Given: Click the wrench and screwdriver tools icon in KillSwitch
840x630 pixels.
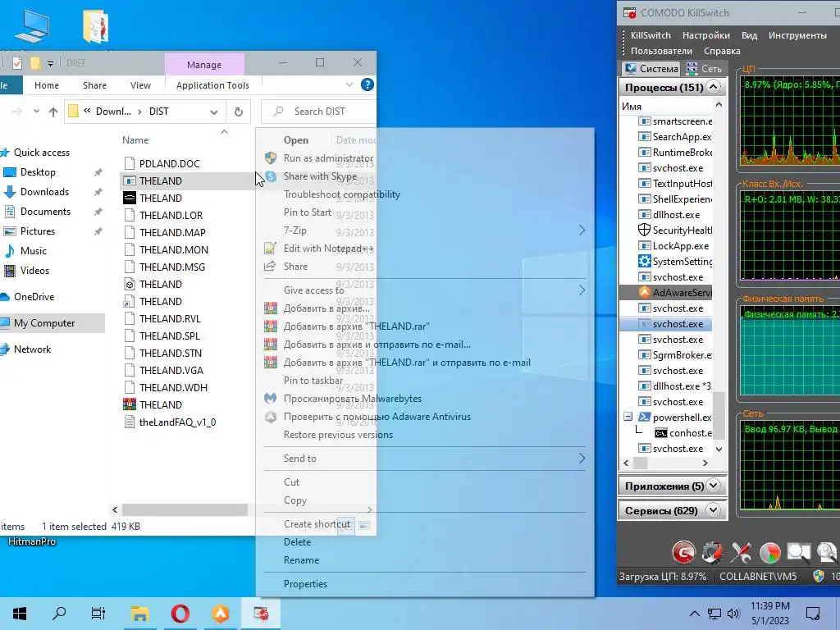Looking at the screenshot, I should click(x=741, y=552).
